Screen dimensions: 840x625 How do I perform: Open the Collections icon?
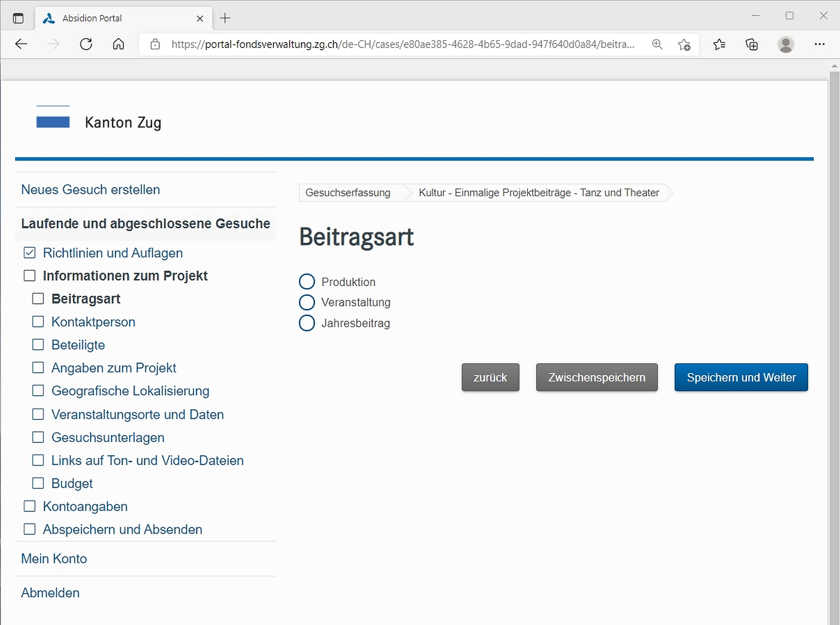point(751,44)
